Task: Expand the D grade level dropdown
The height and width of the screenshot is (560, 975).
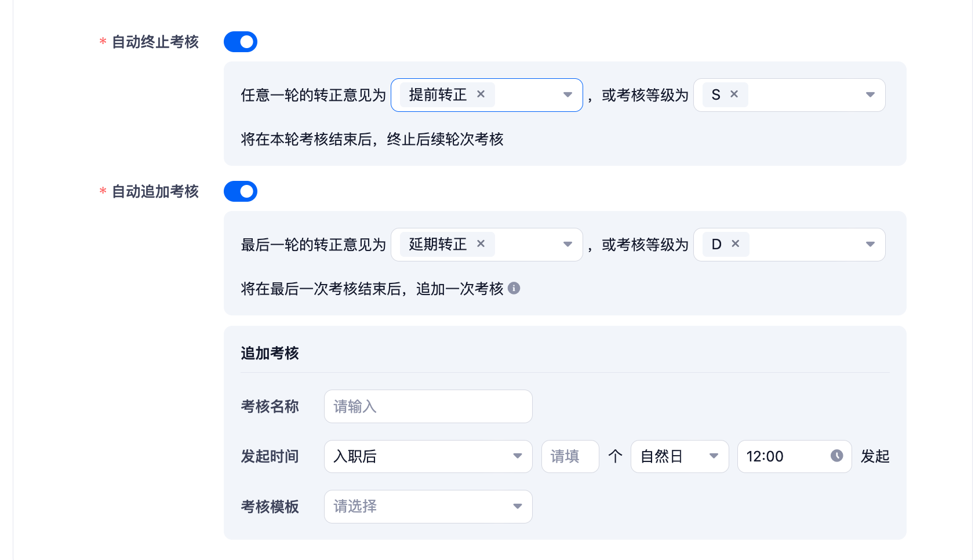Action: tap(870, 245)
